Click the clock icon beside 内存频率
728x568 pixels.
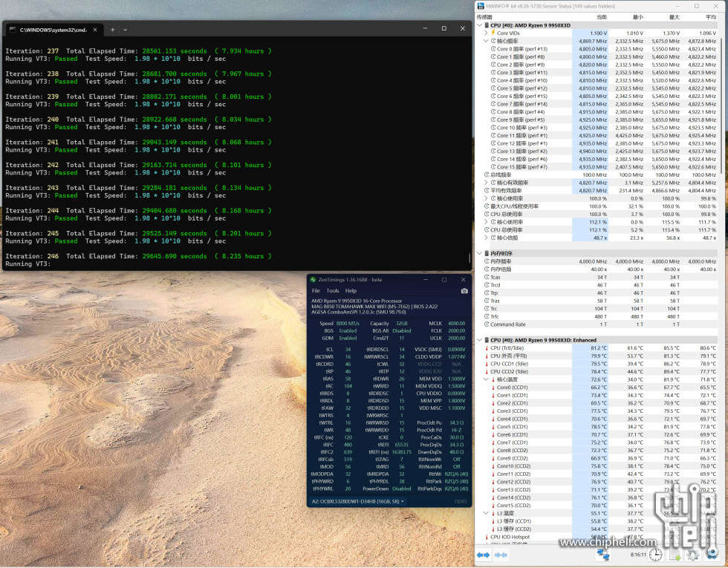[487, 261]
